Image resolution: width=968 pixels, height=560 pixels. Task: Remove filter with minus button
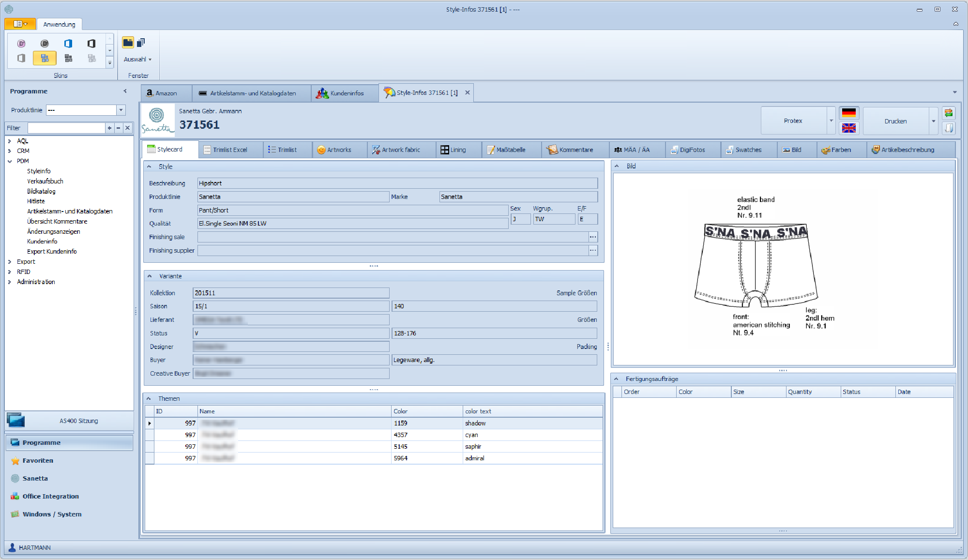coord(118,128)
